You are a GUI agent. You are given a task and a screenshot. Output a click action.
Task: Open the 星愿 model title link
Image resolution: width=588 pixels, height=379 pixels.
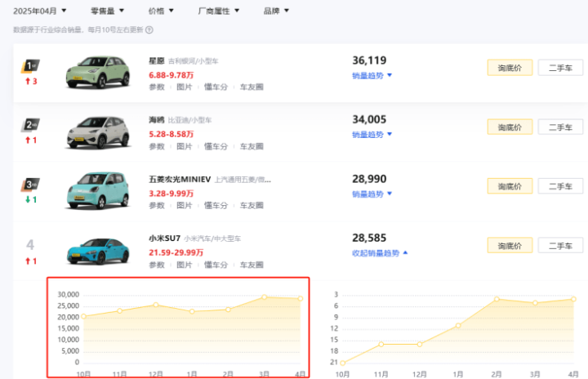[x=157, y=60]
